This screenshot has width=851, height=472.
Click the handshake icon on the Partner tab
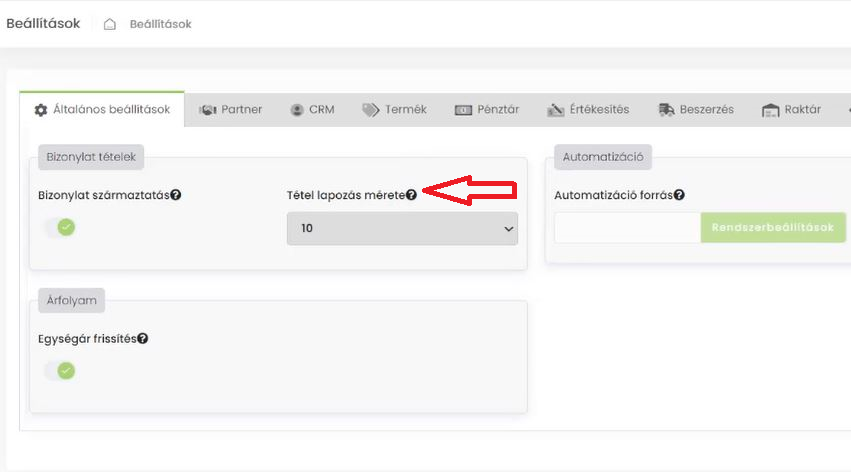pos(208,110)
